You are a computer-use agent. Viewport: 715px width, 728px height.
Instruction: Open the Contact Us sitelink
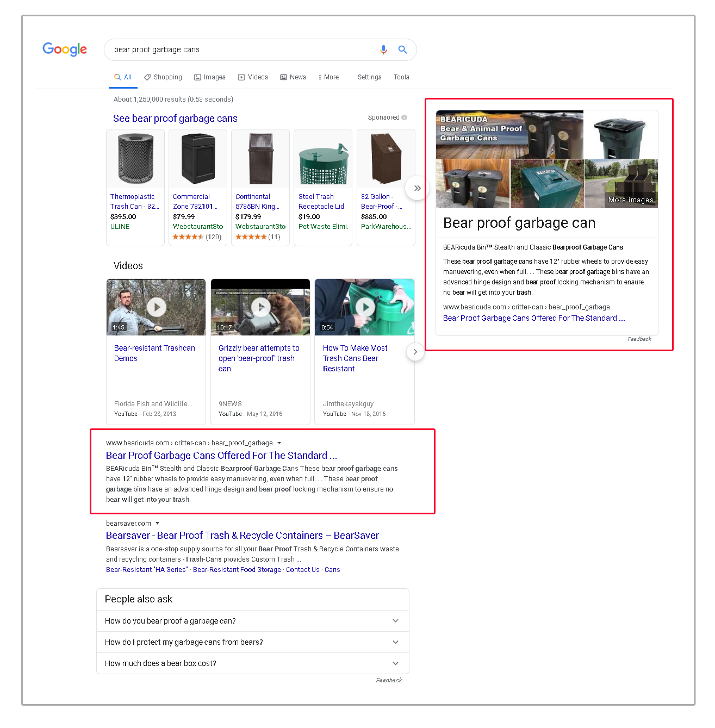pos(303,570)
